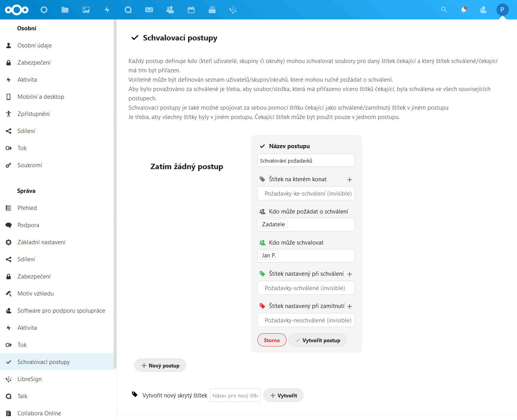Open the Deck app icon
The width and height of the screenshot is (517, 420).
pos(212,10)
